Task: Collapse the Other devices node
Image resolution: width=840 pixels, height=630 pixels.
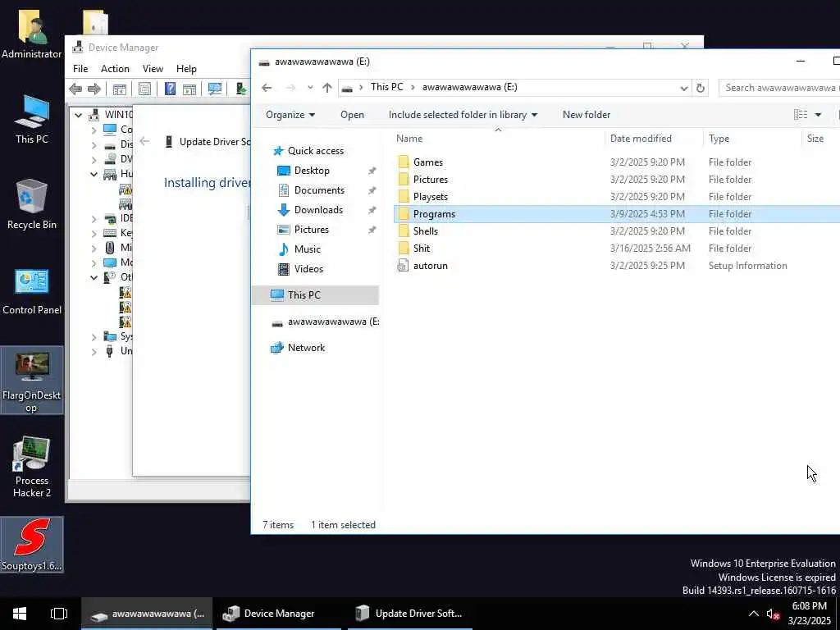Action: coord(94,277)
